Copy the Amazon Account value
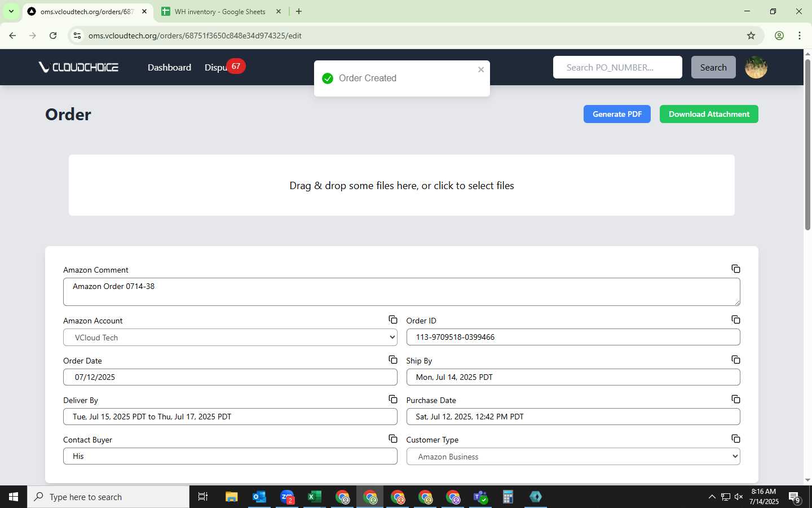Image resolution: width=812 pixels, height=508 pixels. (x=392, y=319)
